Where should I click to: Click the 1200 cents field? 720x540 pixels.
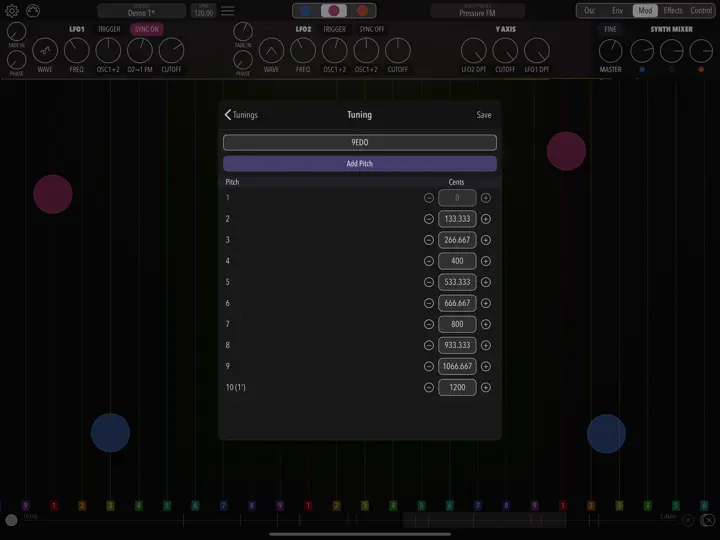pos(457,388)
